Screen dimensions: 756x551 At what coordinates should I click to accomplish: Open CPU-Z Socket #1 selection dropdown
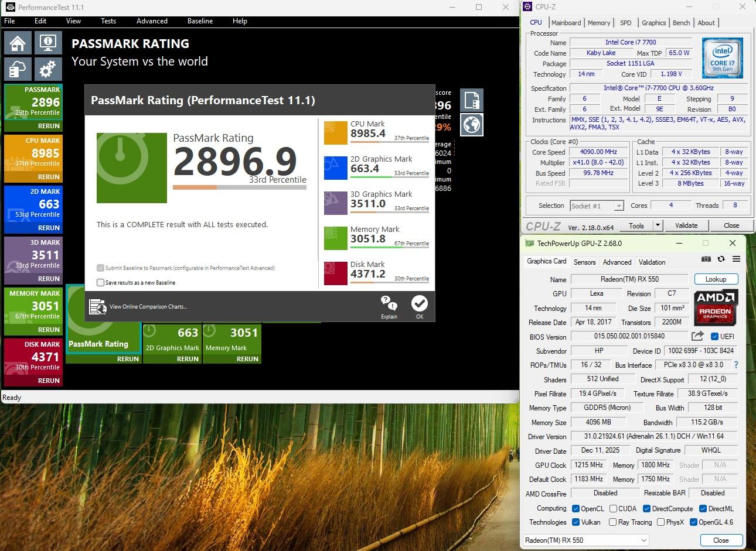(597, 206)
